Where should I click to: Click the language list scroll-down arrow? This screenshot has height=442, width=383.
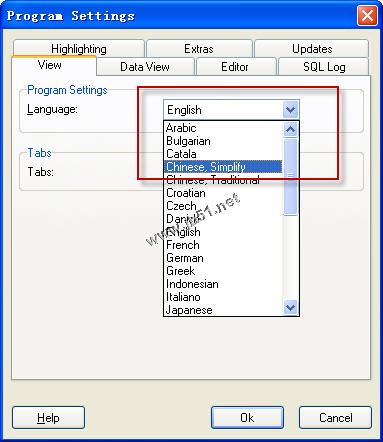[290, 307]
